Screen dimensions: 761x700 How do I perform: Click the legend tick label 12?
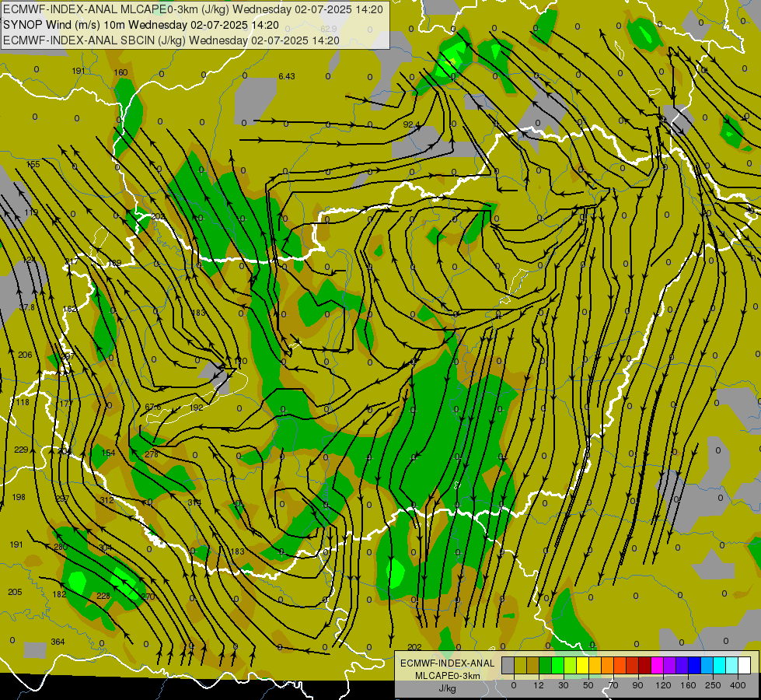(539, 685)
